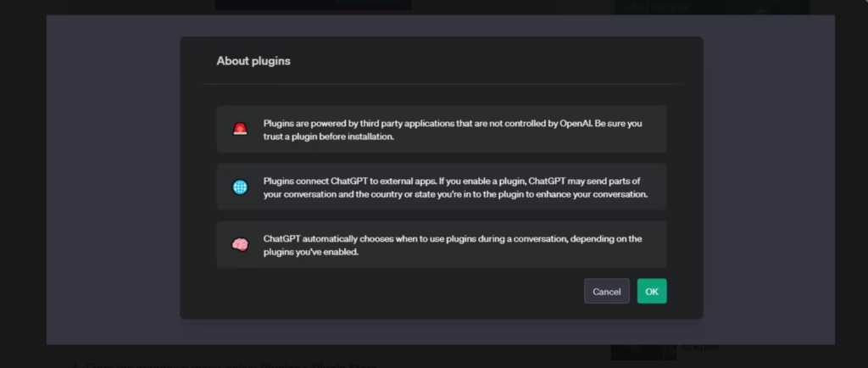Click the dimmed article text below the overlay
This screenshot has height=368, width=868.
229,364
